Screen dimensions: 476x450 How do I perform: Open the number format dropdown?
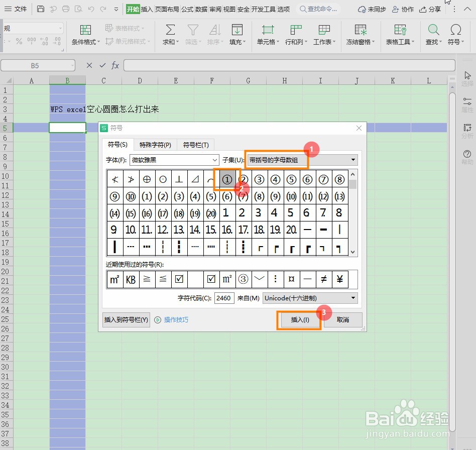pos(60,29)
